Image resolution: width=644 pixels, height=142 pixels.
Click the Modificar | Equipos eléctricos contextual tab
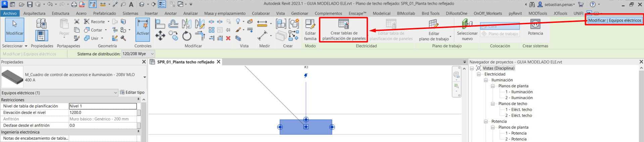(614, 20)
